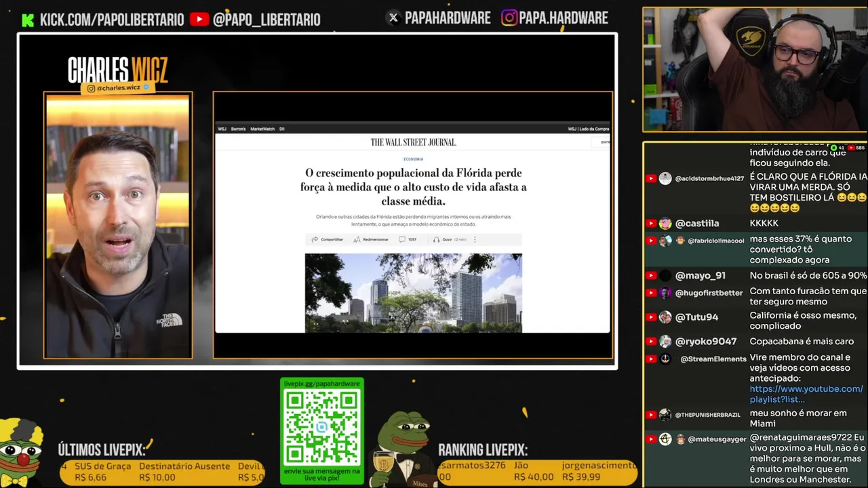Screen dimensions: 868x488
Task: Click the Destinatário Ausente R$ 10,00 donation
Action: (184, 472)
